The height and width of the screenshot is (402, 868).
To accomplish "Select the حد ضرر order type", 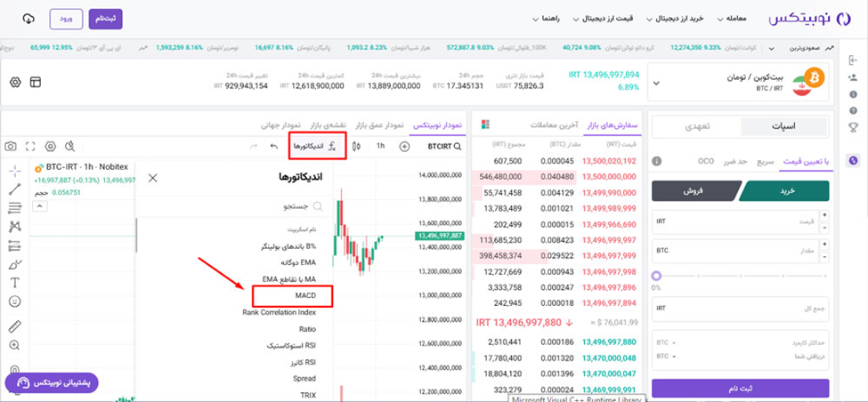I will (x=734, y=162).
